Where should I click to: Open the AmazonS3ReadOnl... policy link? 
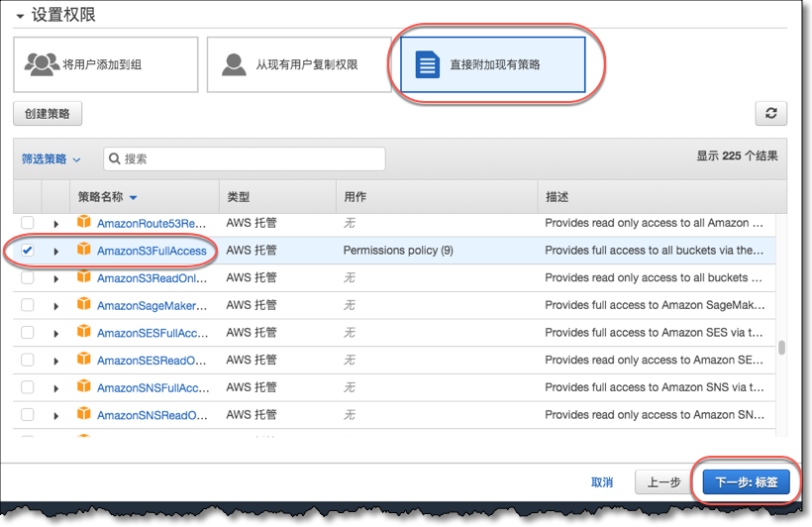coord(152,278)
